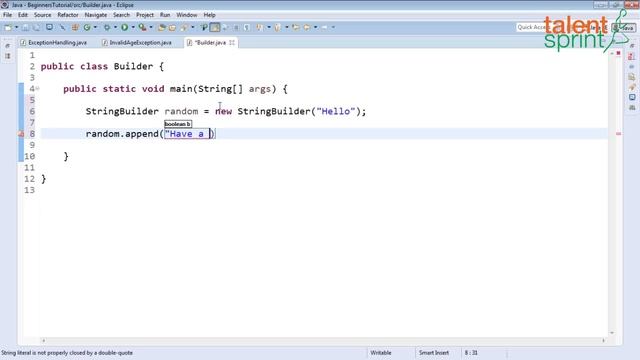Collapse the main method fold on line 4
This screenshot has width=640, height=360.
tap(38, 88)
